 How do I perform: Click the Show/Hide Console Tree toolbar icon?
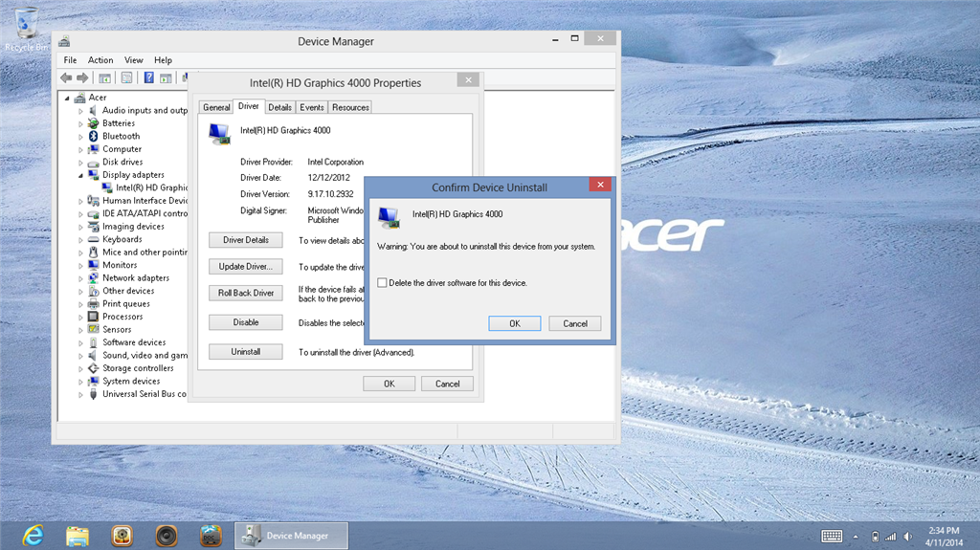[105, 77]
